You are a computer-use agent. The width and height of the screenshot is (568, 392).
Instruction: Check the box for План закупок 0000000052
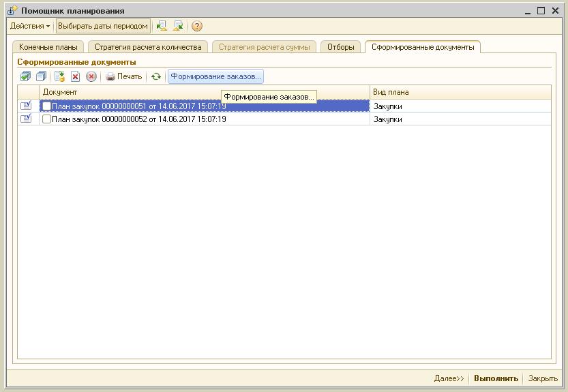tap(46, 119)
